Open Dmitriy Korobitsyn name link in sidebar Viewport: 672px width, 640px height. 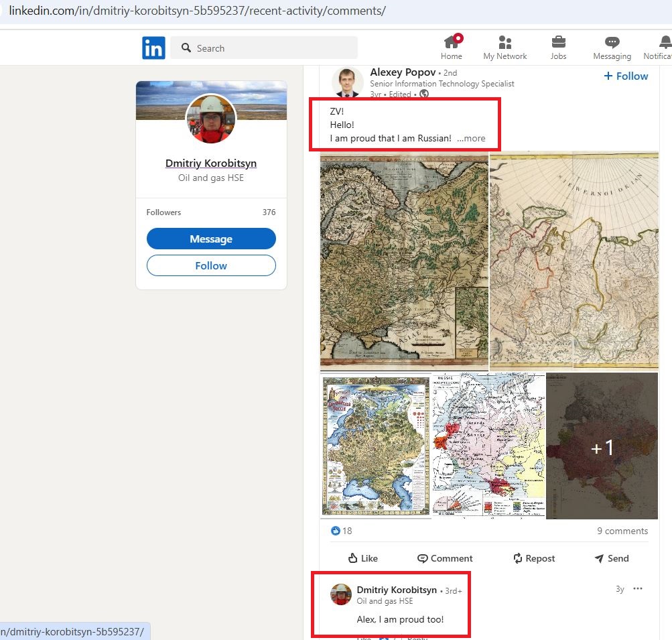211,164
